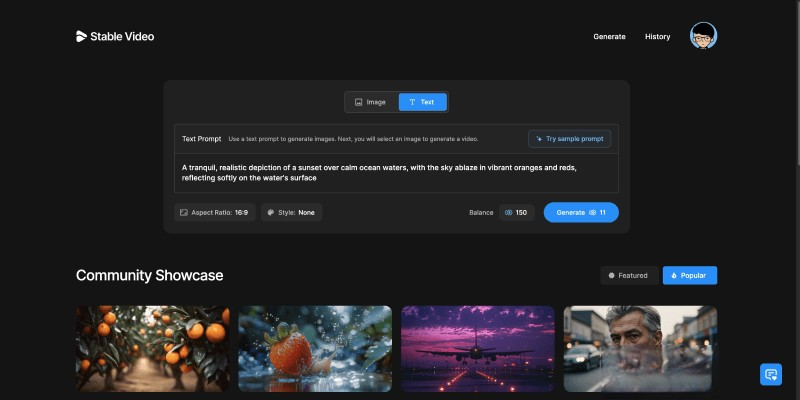The height and width of the screenshot is (400, 800).
Task: Open the user profile avatar
Action: coord(704,36)
